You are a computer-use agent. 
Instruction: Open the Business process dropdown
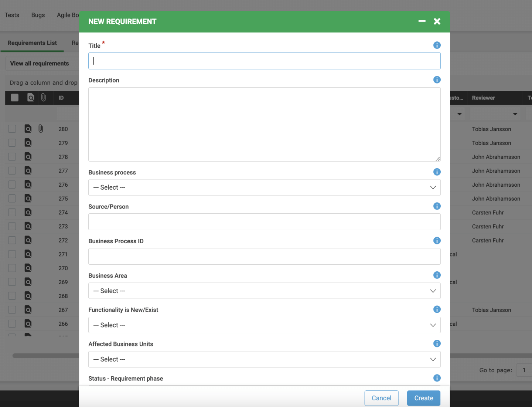click(x=265, y=187)
